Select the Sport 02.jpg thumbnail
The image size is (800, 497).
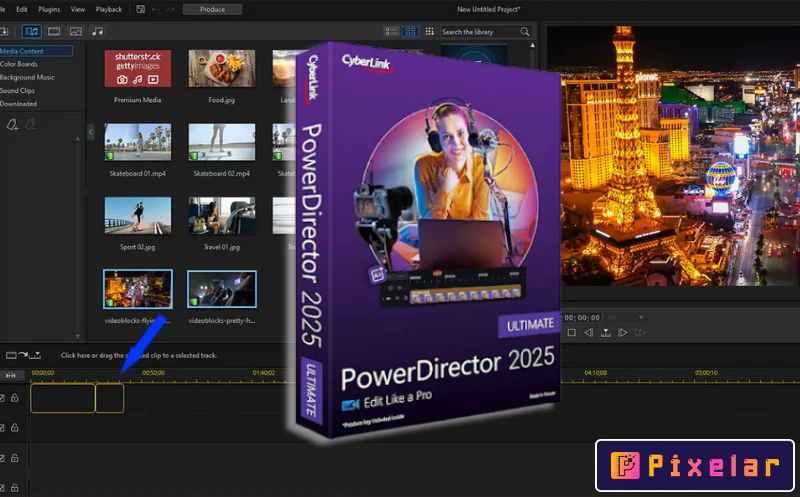coord(138,215)
